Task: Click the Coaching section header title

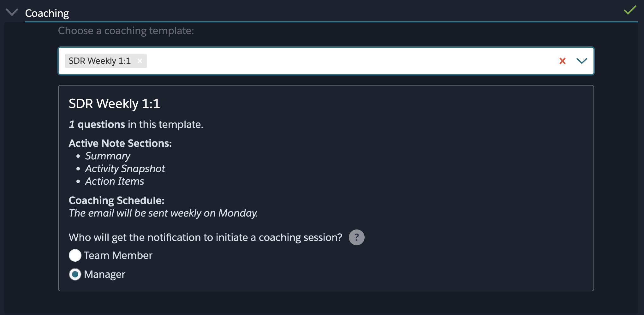Action: 47,13
